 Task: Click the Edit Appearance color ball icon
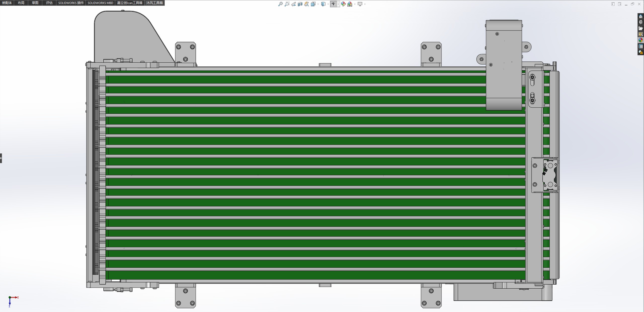pyautogui.click(x=343, y=4)
